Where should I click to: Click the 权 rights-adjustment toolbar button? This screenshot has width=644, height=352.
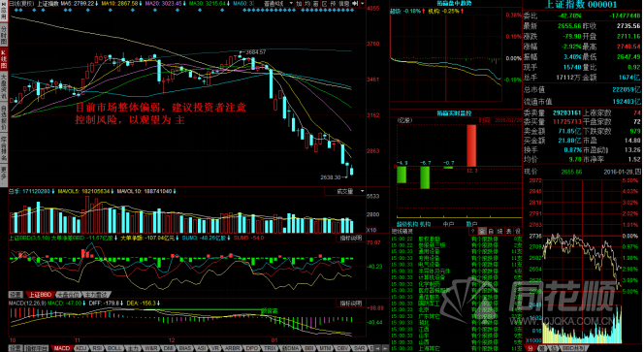(333, 3)
